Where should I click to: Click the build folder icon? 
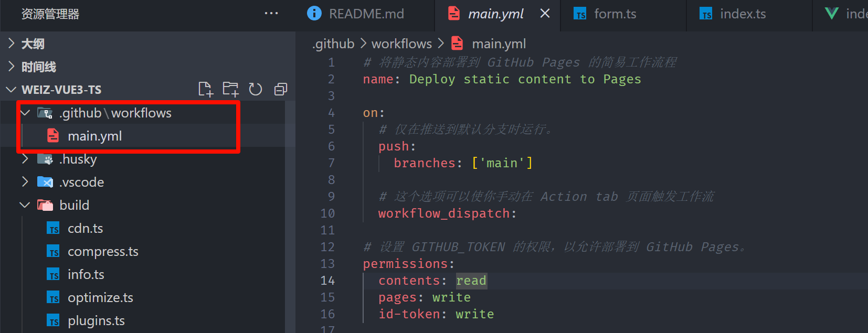click(45, 205)
